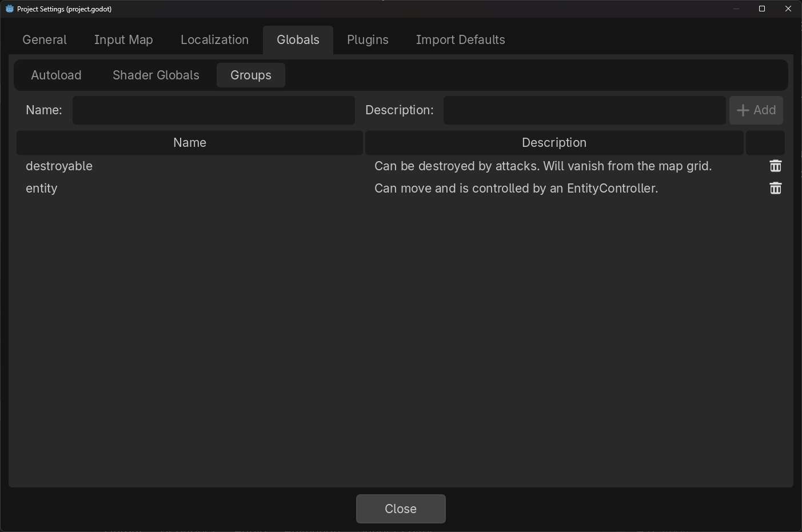Open the Input Map tab
This screenshot has width=802, height=532.
point(123,39)
